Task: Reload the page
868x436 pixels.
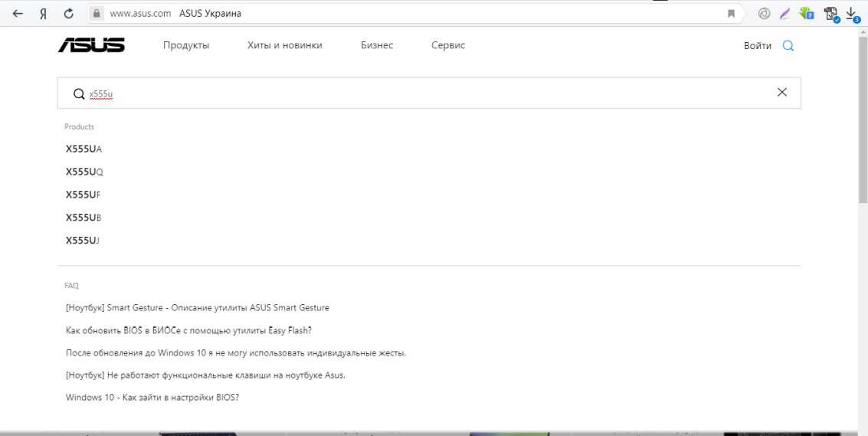Action: [x=68, y=14]
